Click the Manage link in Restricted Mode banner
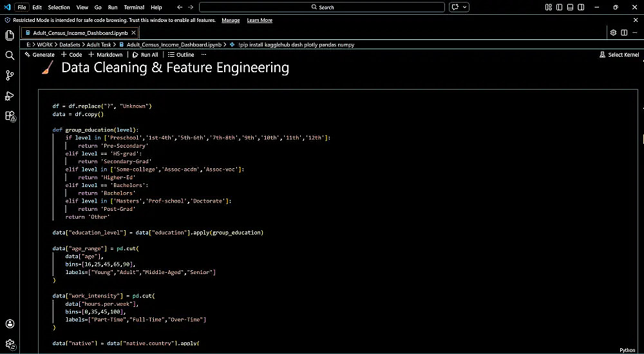644x354 pixels. pos(231,21)
